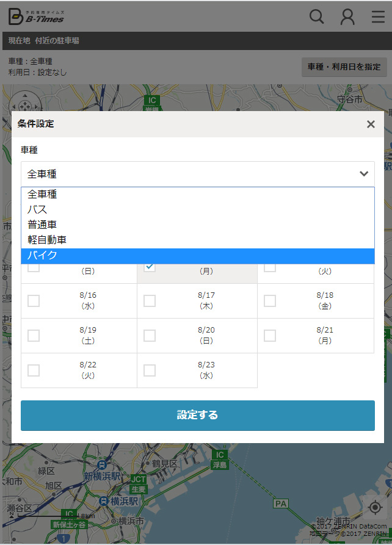Viewport: 392px width, 545px height.
Task: Close the 条件設定 dialog
Action: [371, 125]
